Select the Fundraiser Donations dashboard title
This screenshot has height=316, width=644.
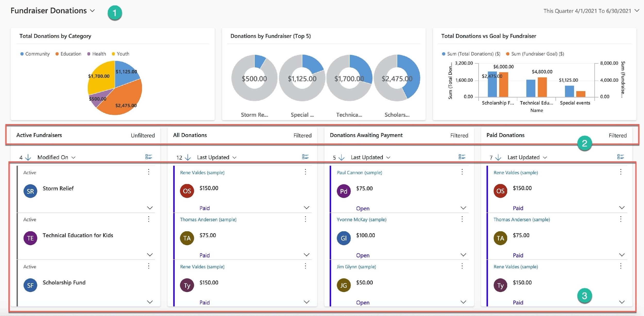(x=49, y=11)
